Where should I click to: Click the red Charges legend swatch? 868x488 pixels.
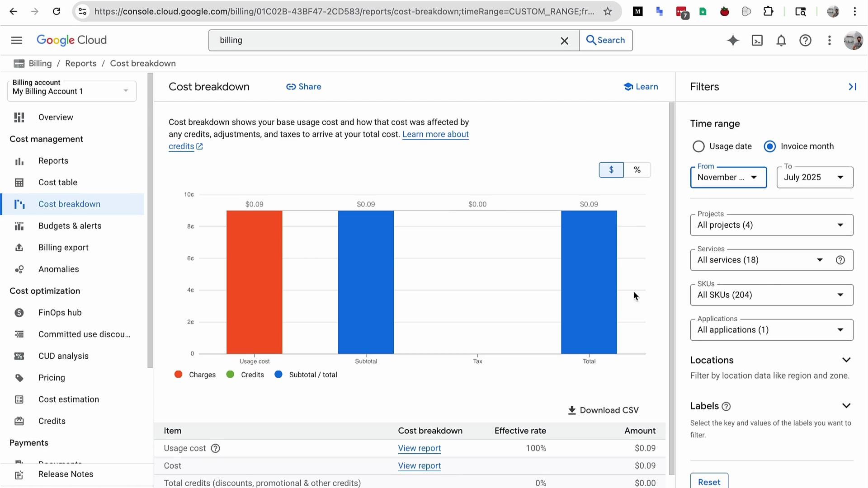pyautogui.click(x=178, y=375)
